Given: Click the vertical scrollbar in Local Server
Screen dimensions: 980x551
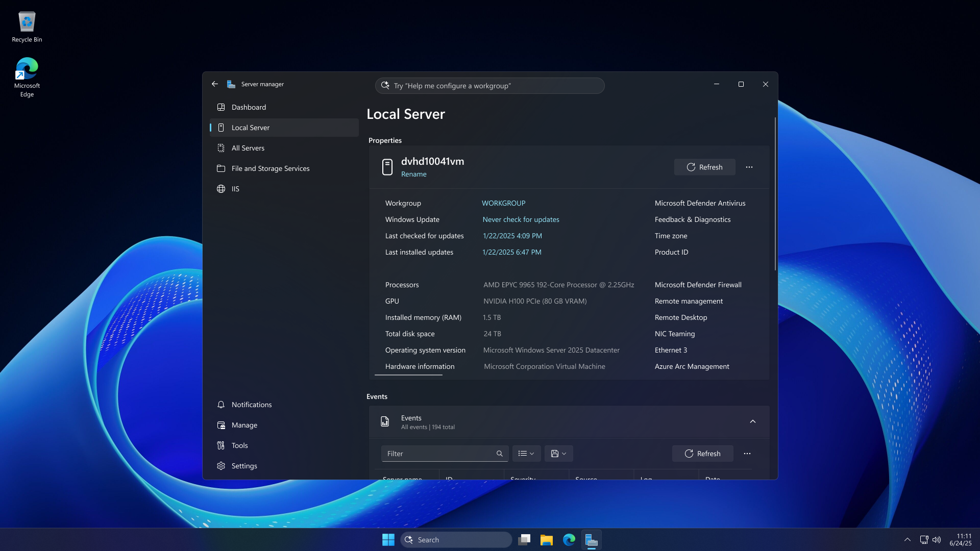Looking at the screenshot, I should point(775,194).
